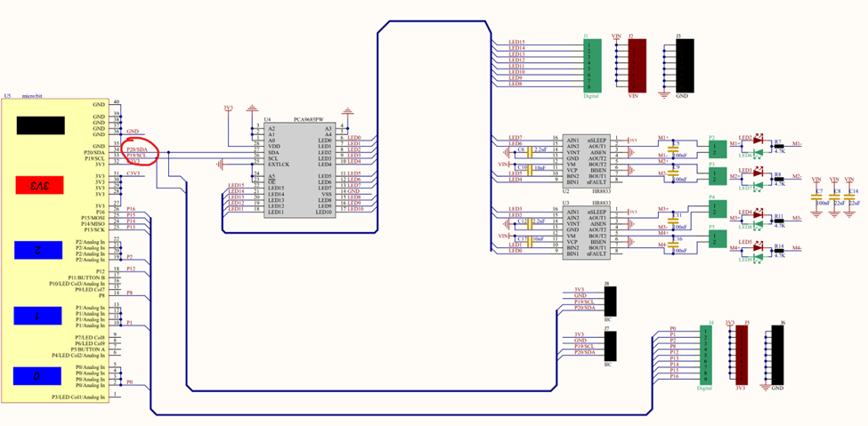
Task: Select the black J6 GND header
Action: click(782, 353)
